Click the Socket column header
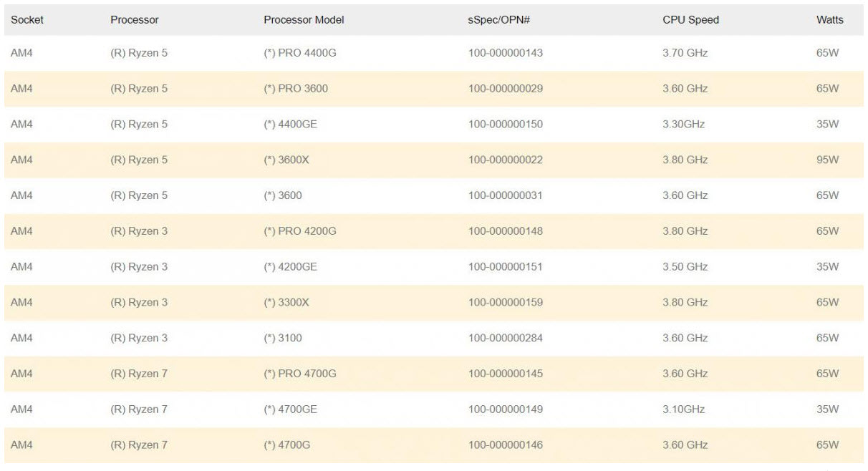This screenshot has height=471, width=868. pyautogui.click(x=27, y=20)
